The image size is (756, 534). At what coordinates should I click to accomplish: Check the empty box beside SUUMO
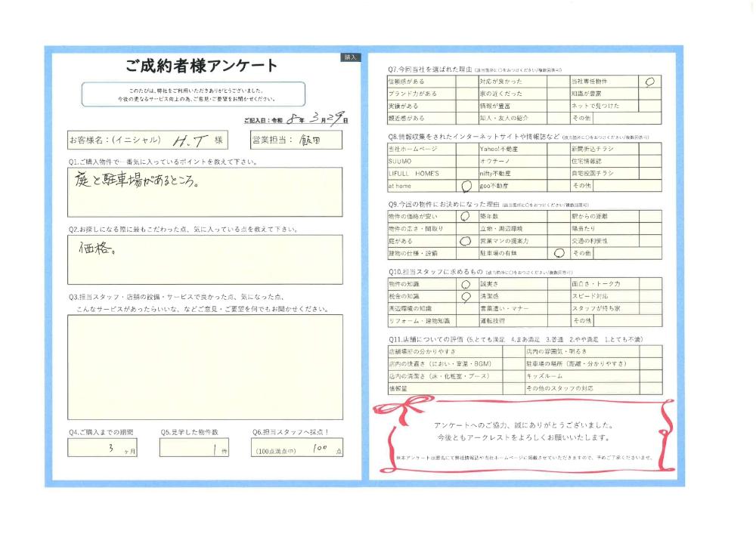[466, 162]
